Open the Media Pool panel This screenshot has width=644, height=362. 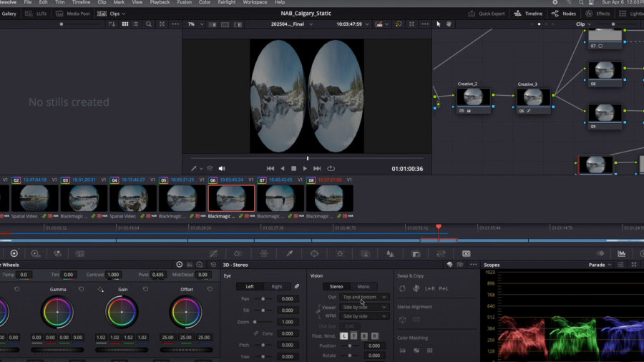(73, 14)
